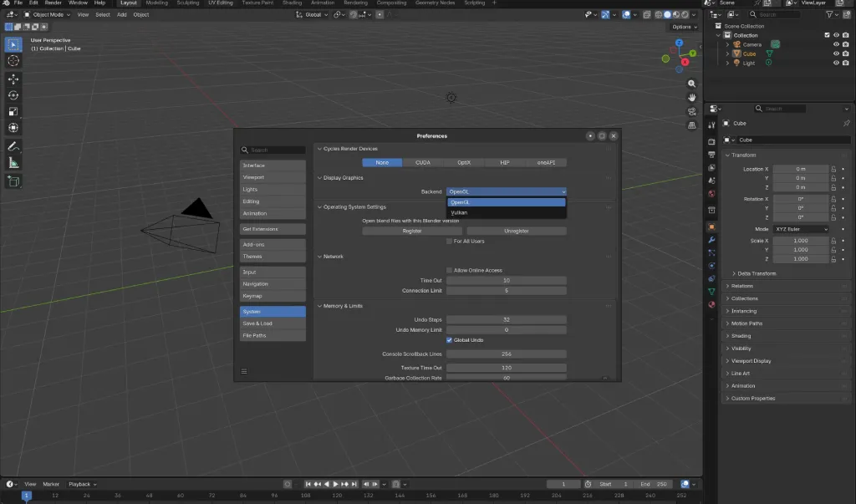Image resolution: width=856 pixels, height=504 pixels.
Task: Lock the Location X property
Action: tap(833, 169)
